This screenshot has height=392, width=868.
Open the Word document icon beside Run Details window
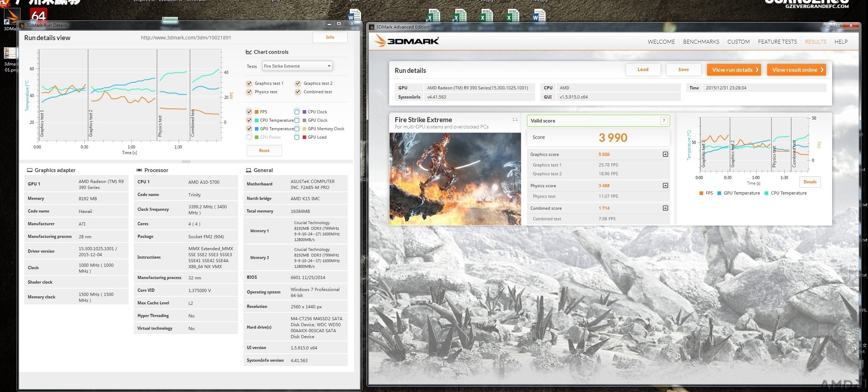click(x=354, y=15)
